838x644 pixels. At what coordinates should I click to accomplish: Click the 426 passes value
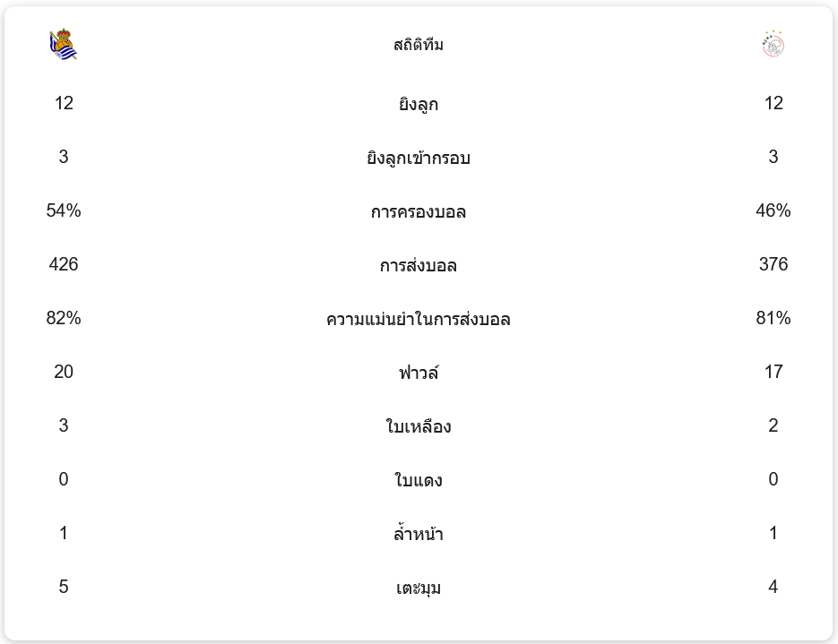coord(64,264)
